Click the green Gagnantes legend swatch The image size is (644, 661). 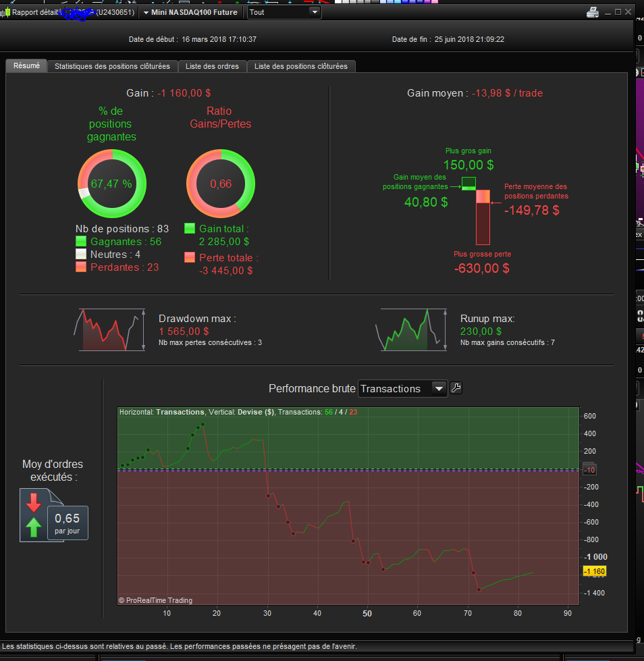click(81, 241)
